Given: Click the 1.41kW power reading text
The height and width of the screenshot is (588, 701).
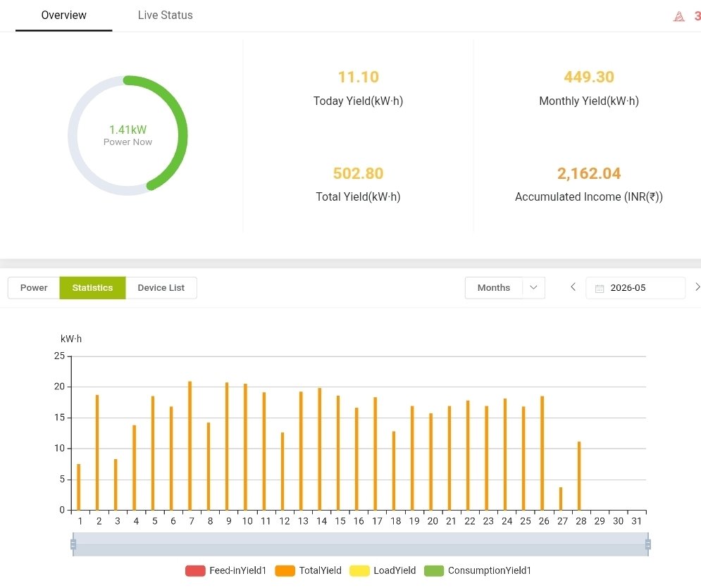Looking at the screenshot, I should click(x=128, y=130).
